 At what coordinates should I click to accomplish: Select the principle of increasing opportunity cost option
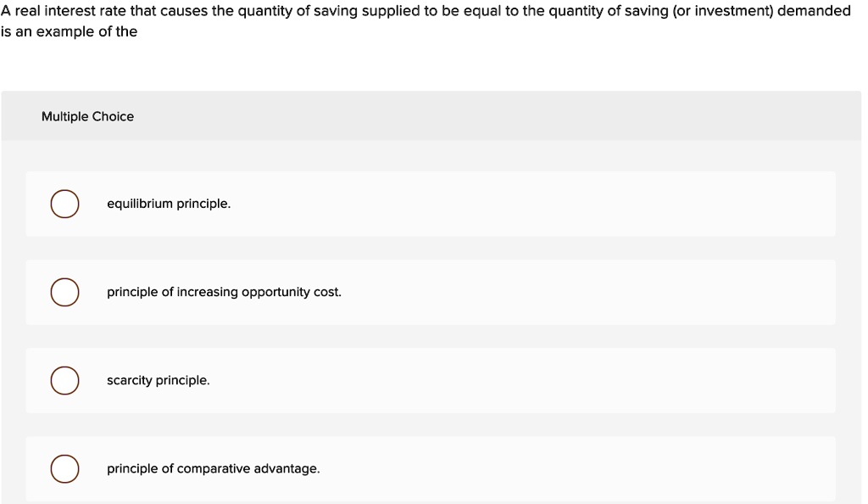pos(64,292)
